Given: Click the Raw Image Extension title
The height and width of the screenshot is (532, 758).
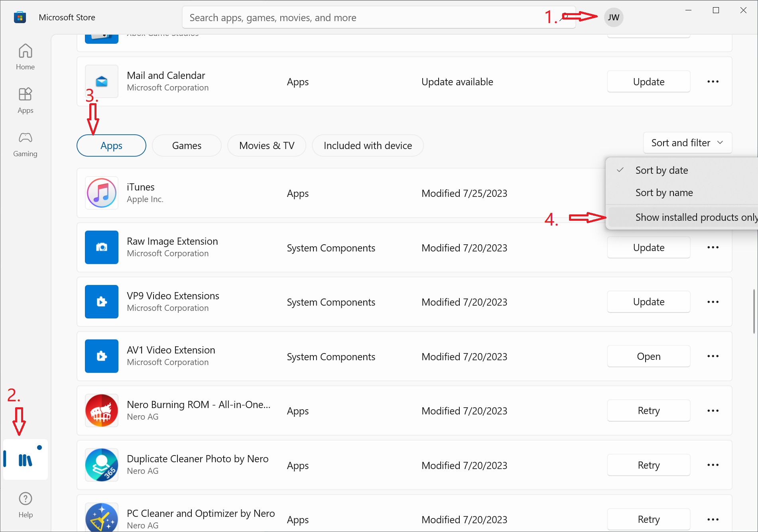Looking at the screenshot, I should [x=172, y=241].
